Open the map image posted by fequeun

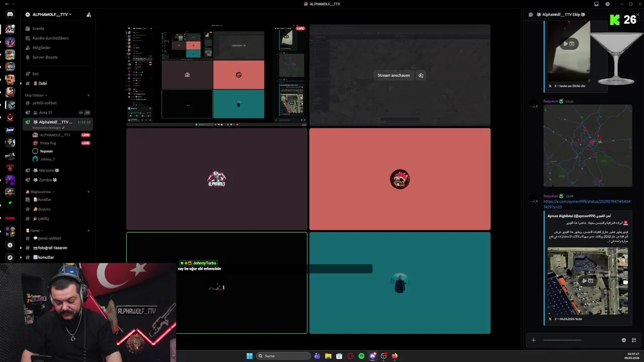[x=588, y=146]
